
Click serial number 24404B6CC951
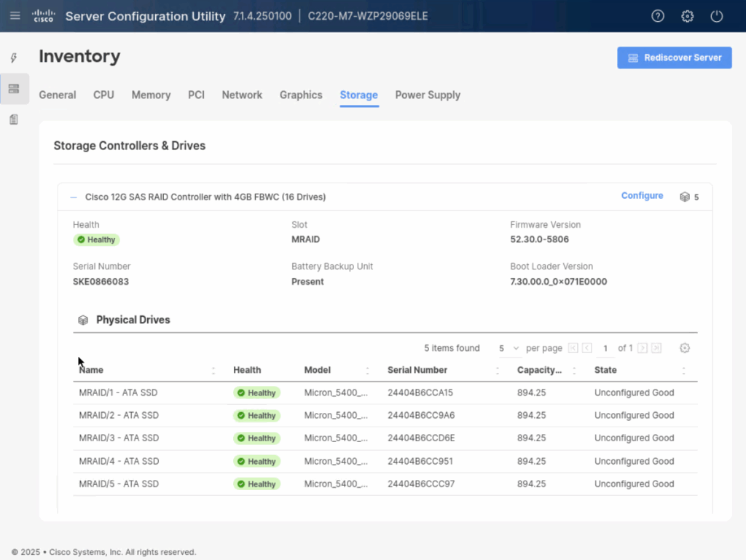[x=420, y=461]
